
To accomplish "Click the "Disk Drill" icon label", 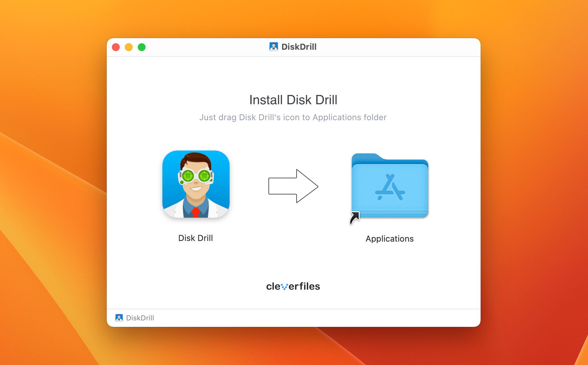I will 196,238.
